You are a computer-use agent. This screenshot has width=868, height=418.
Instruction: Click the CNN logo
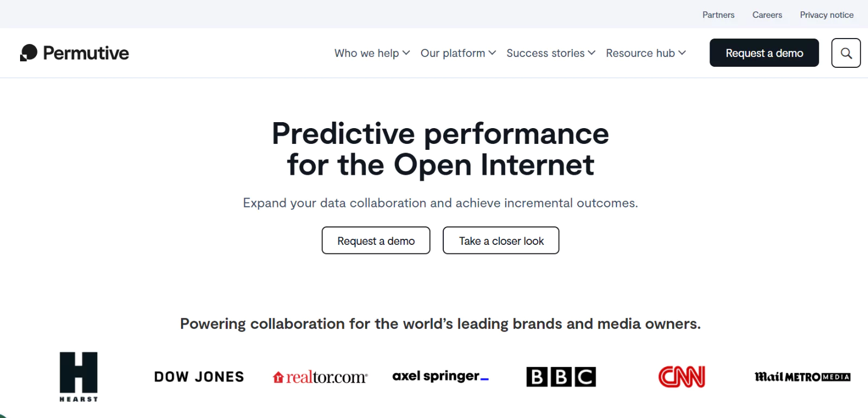coord(681,375)
